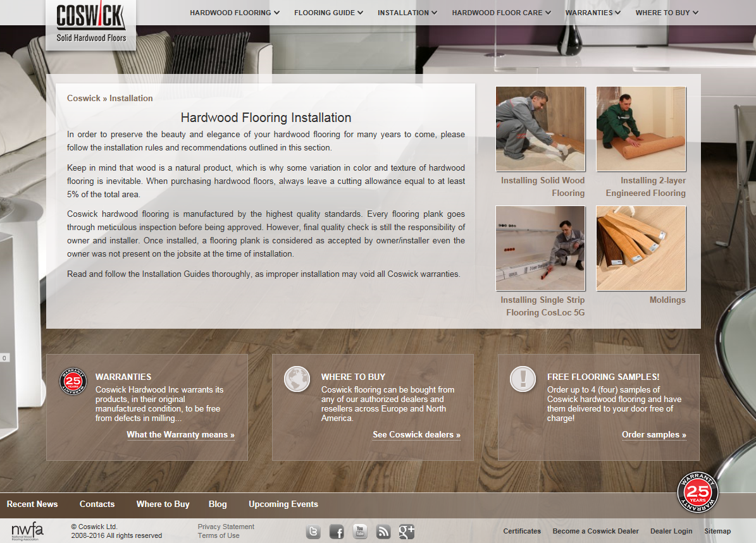Click the 25 years warranty badge near footer
756x543 pixels.
point(698,492)
